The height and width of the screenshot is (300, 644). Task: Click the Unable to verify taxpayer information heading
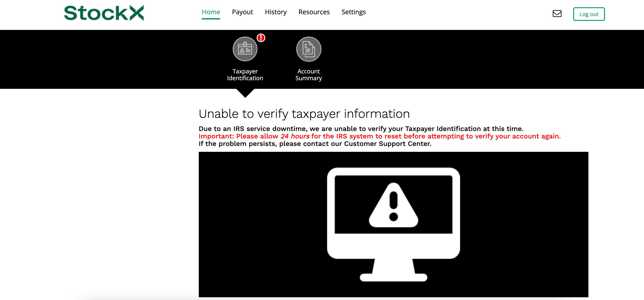click(x=304, y=114)
